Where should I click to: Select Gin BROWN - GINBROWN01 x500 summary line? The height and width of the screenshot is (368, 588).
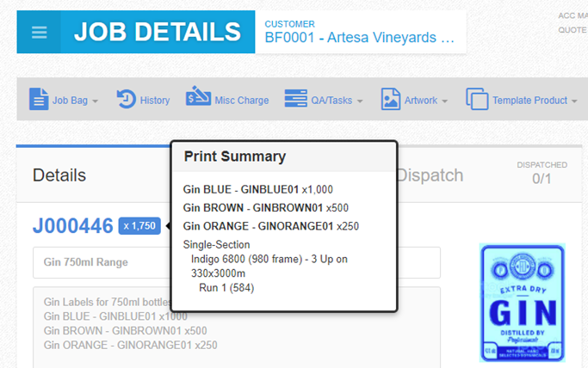coord(266,208)
